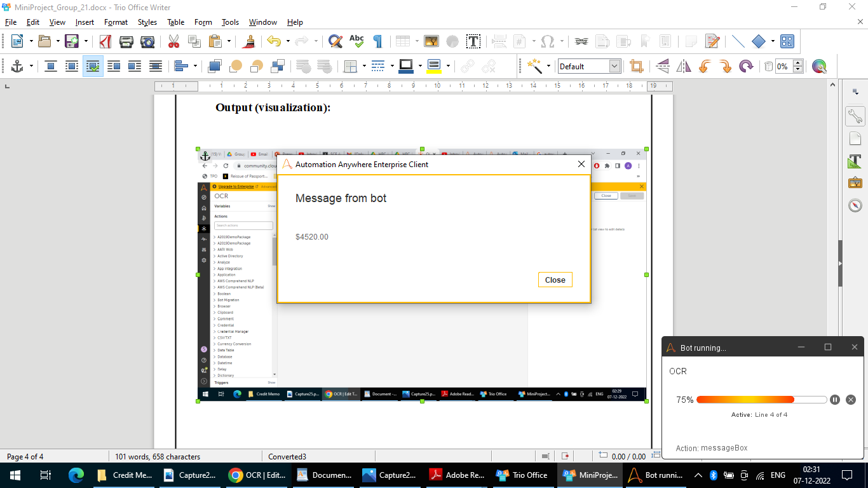Open the New document dropdown arrow
868x488 pixels.
30,41
